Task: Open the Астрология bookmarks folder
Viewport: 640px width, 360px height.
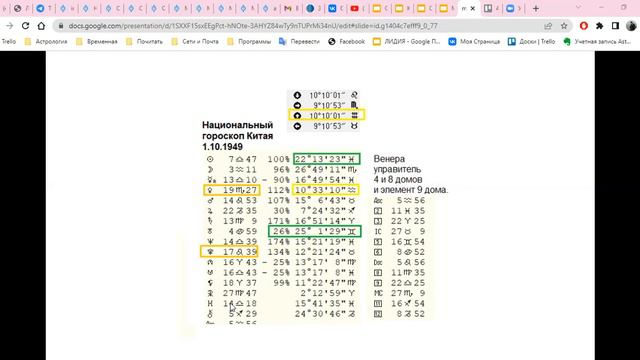Action: pyautogui.click(x=46, y=42)
